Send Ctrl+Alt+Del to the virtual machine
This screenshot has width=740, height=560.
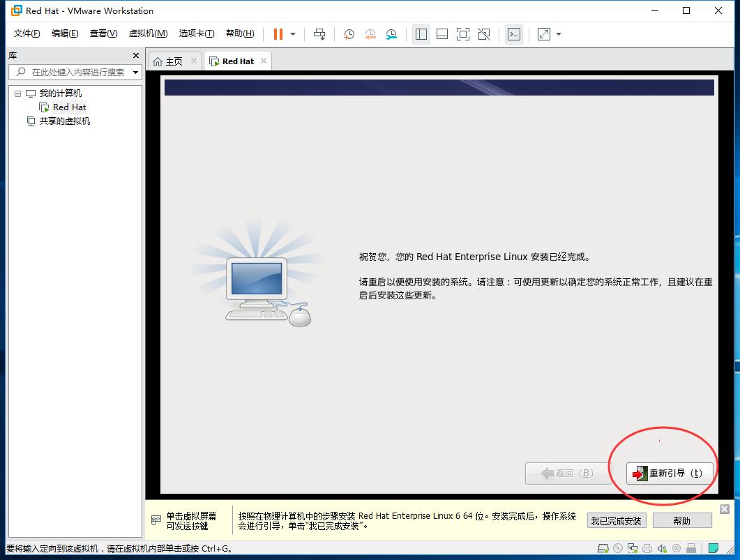pyautogui.click(x=319, y=34)
